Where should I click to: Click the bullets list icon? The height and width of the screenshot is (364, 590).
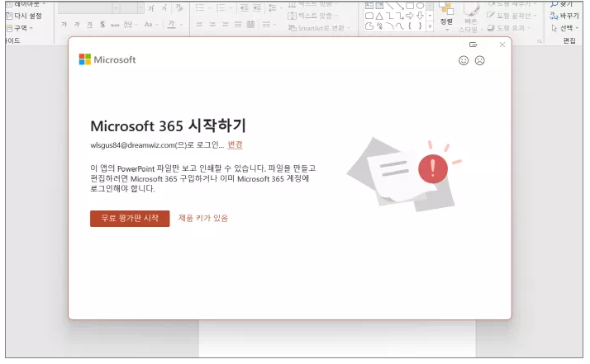coord(200,8)
